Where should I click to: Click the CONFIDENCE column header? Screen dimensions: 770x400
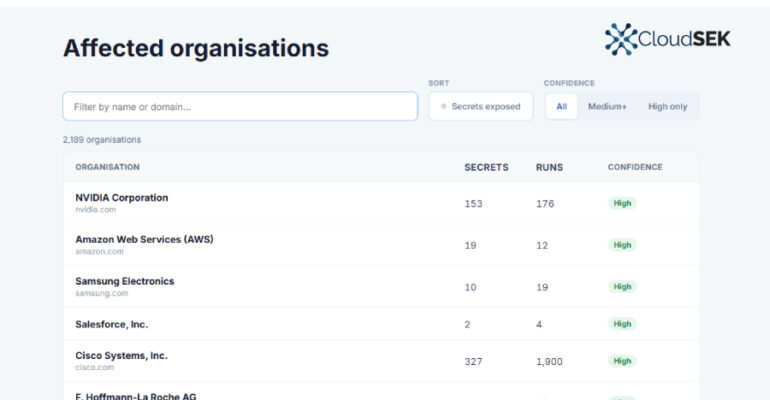click(x=635, y=167)
